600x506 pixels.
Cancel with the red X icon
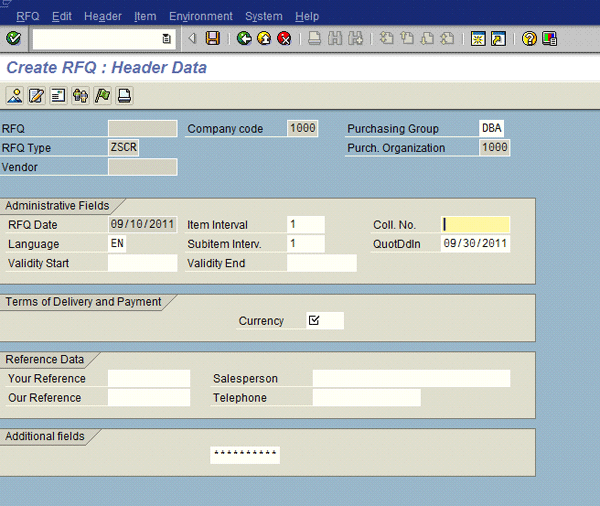284,39
